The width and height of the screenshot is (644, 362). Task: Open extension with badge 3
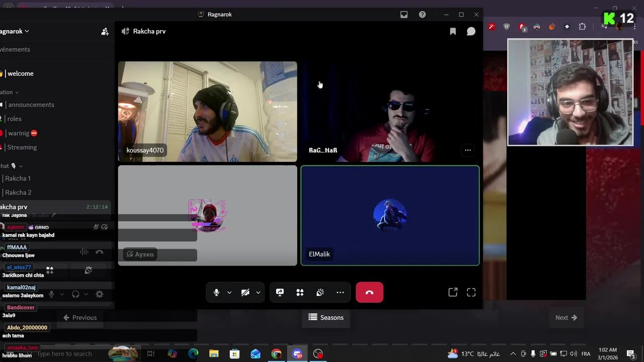coord(522,27)
